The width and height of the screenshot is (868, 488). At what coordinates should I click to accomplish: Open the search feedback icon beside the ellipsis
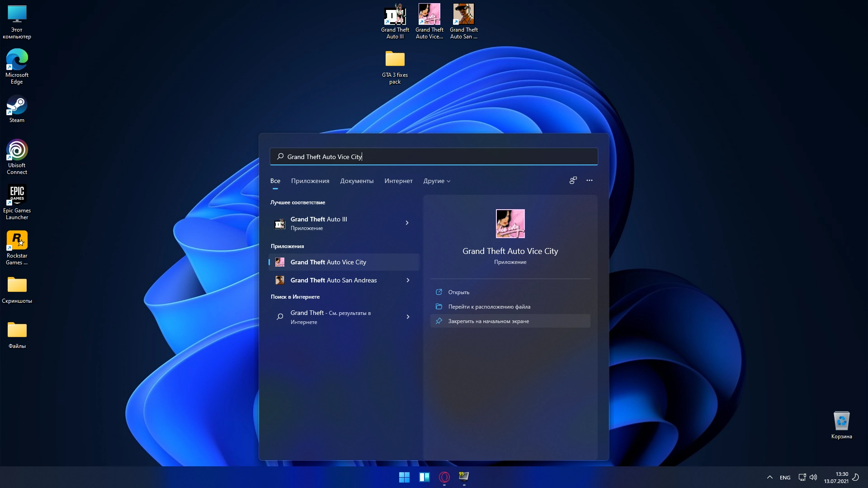(x=573, y=180)
